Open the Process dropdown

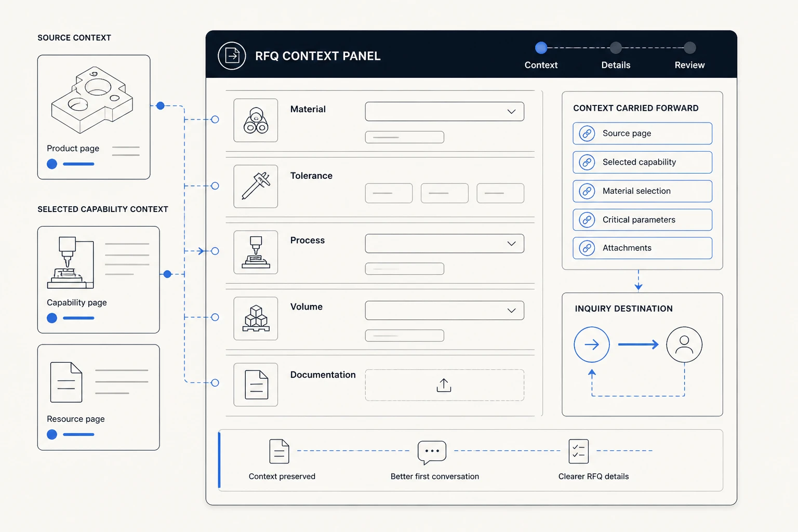pos(444,244)
